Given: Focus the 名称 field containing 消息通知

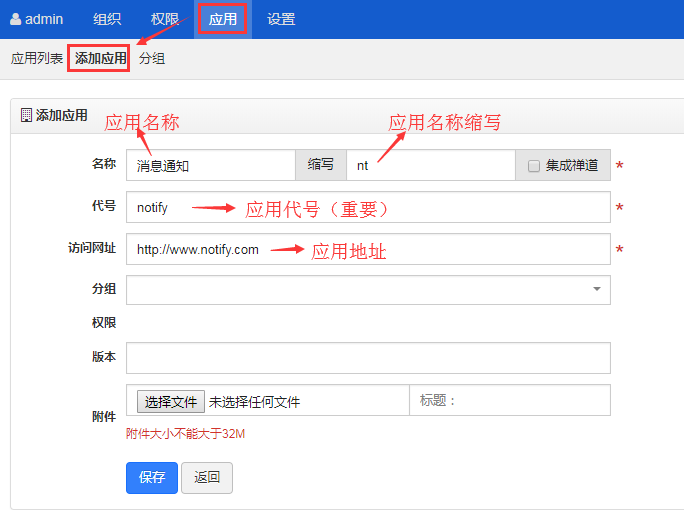Looking at the screenshot, I should [x=211, y=166].
